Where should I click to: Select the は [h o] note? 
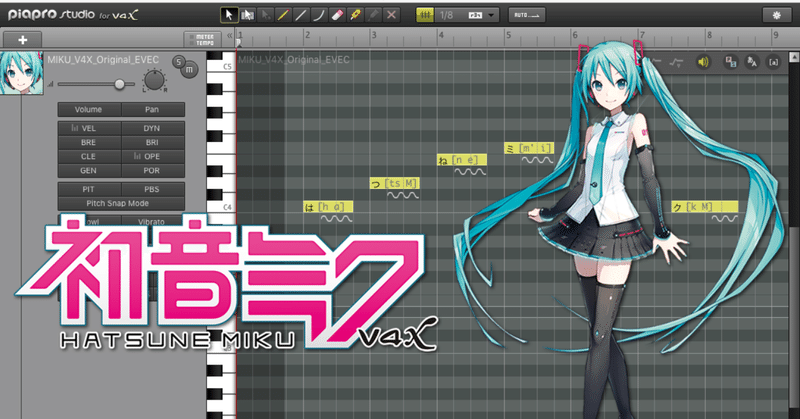coord(328,207)
